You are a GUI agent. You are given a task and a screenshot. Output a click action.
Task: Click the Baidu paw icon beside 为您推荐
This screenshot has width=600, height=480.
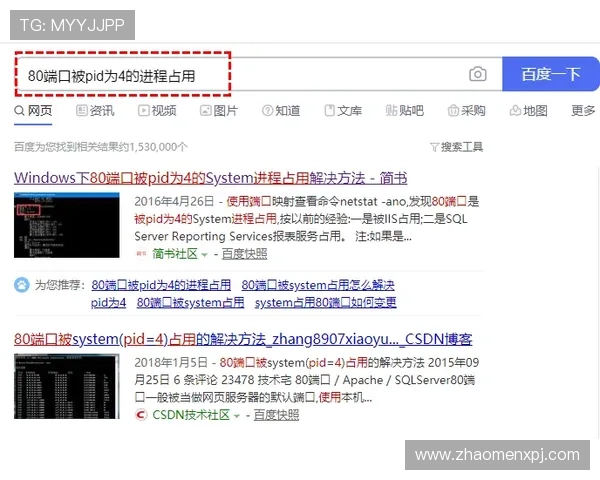click(22, 285)
